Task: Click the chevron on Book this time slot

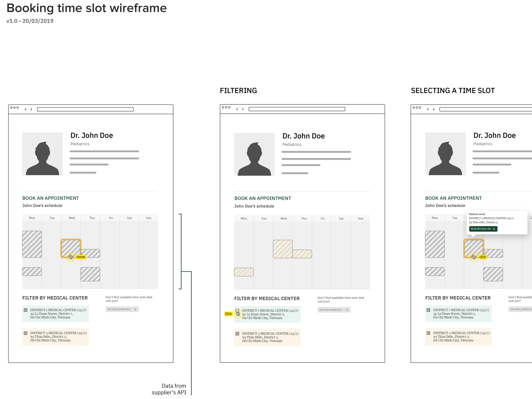Action: click(x=494, y=229)
